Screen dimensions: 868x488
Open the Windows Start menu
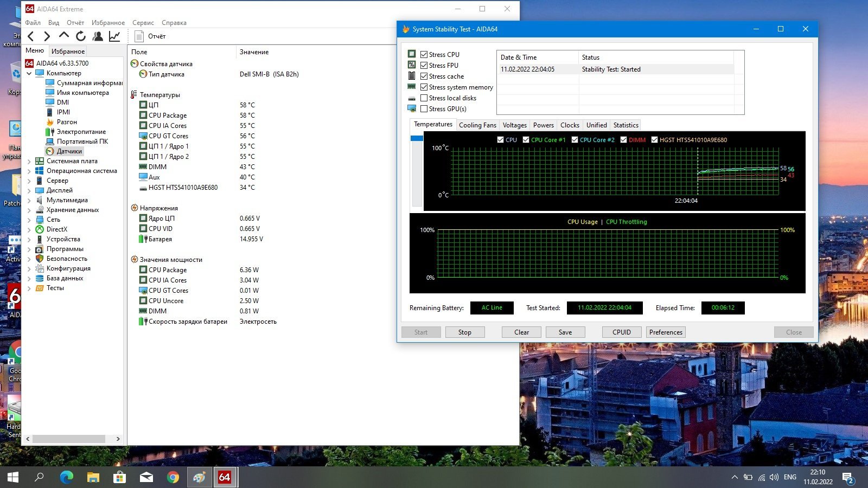(x=13, y=477)
